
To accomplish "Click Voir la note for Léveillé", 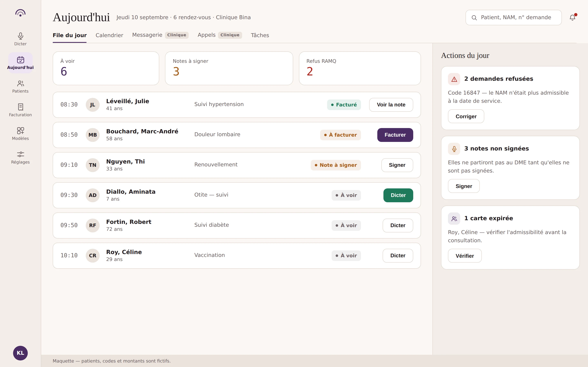I will point(391,105).
